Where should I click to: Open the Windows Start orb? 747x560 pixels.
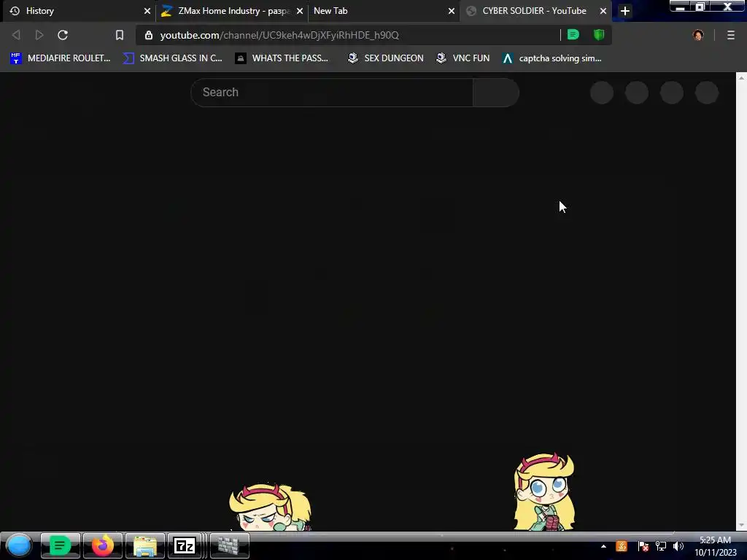point(19,545)
